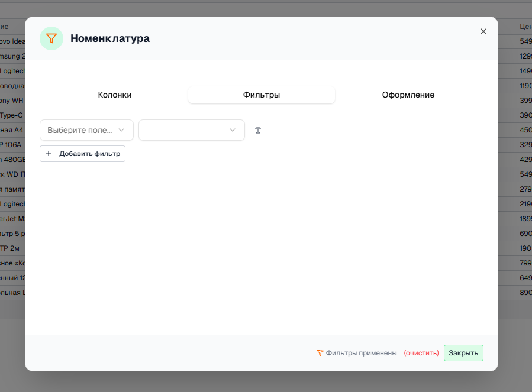The image size is (532, 392).
Task: Delete the filter row with trash icon
Action: (258, 130)
